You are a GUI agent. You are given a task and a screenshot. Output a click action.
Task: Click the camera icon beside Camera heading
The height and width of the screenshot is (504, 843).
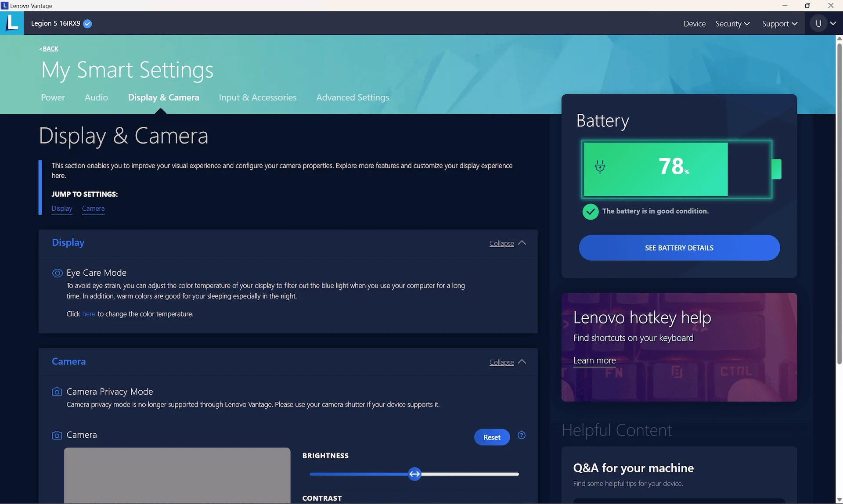pyautogui.click(x=57, y=435)
